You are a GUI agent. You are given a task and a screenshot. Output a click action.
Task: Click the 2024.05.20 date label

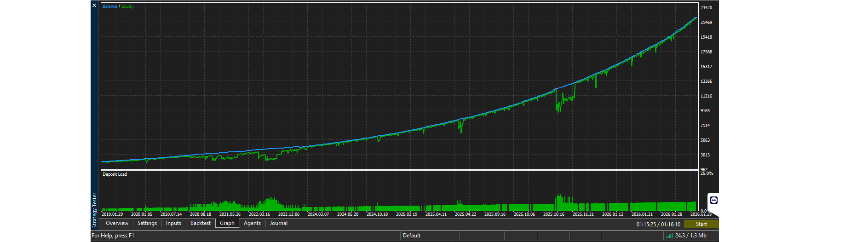[348, 214]
